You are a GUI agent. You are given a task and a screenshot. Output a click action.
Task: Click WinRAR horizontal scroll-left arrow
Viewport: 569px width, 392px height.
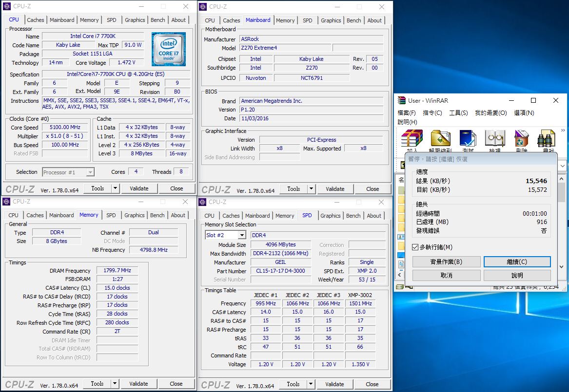click(x=399, y=275)
